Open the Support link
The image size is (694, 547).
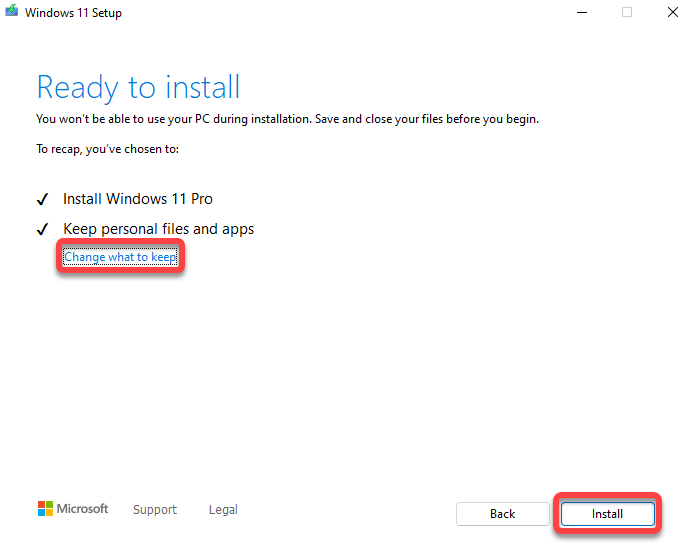tap(155, 509)
